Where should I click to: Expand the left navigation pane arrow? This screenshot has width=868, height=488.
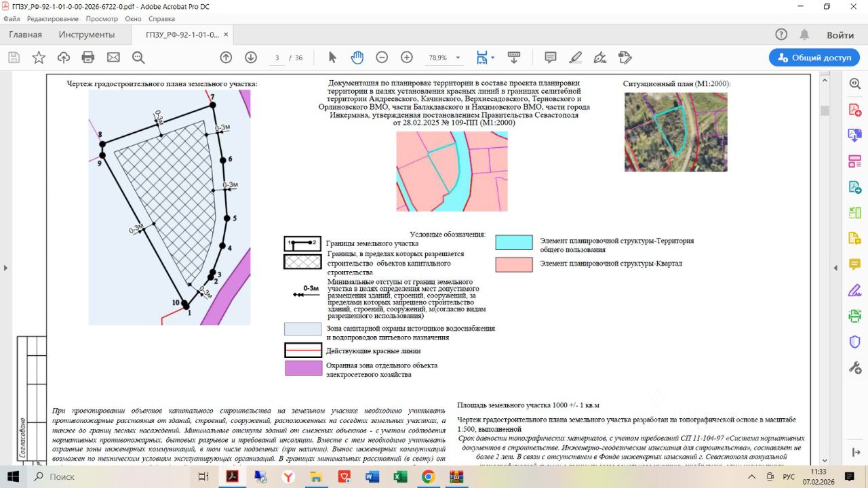coord(5,268)
